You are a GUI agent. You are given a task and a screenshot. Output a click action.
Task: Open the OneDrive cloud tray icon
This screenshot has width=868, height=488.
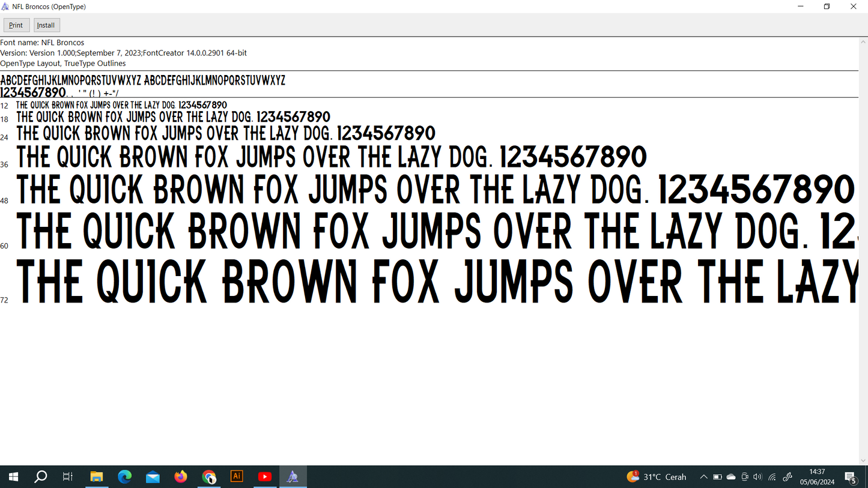731,477
